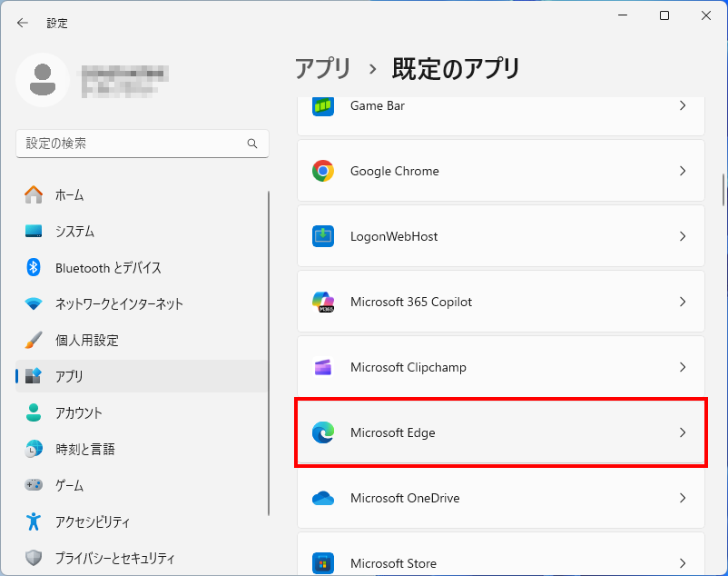The width and height of the screenshot is (728, 576).
Task: Open プライバシーとセキュリティ section
Action: click(x=142, y=558)
